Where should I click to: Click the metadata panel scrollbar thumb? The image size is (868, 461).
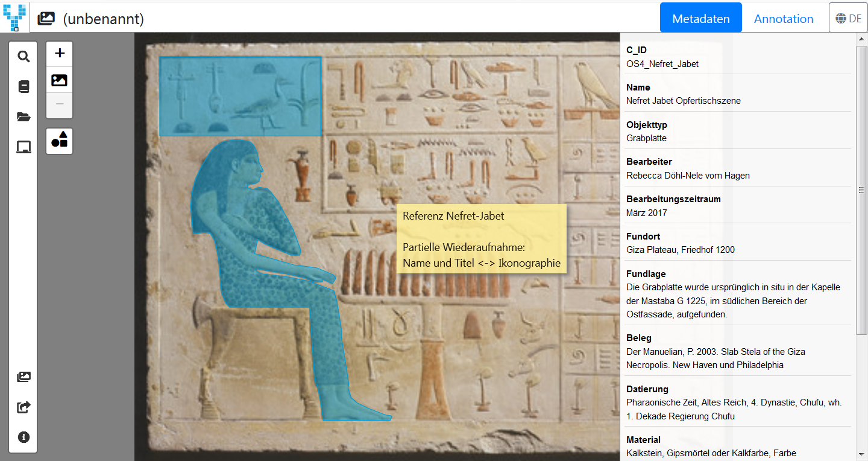tap(862, 189)
